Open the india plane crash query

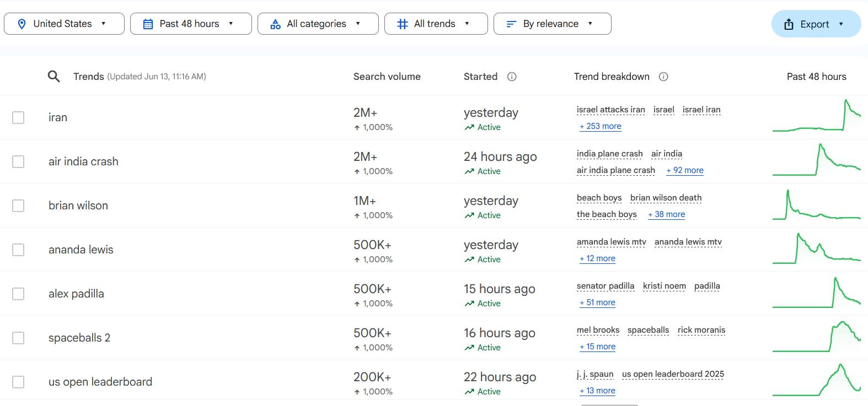tap(610, 154)
